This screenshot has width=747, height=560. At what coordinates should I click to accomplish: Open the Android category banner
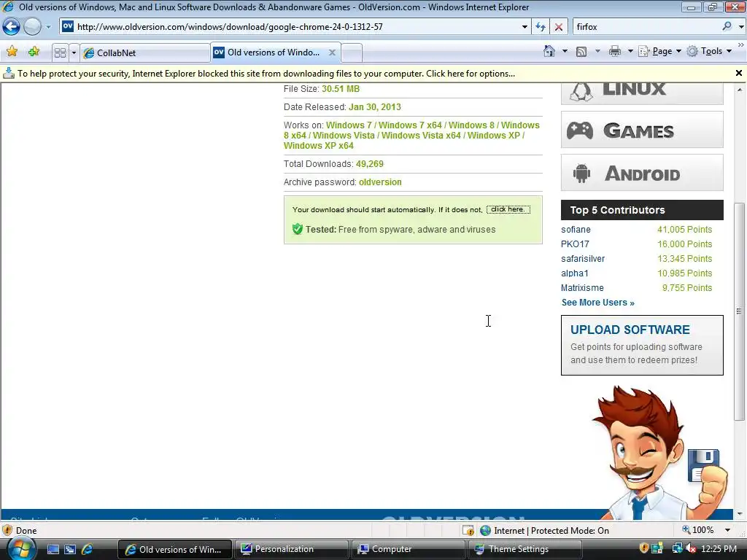click(642, 172)
